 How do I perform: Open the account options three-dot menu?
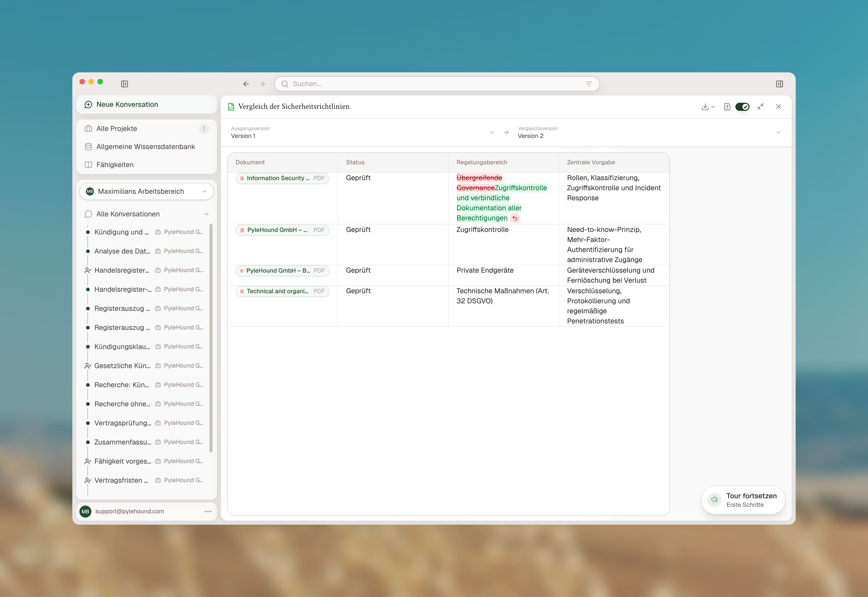click(208, 511)
